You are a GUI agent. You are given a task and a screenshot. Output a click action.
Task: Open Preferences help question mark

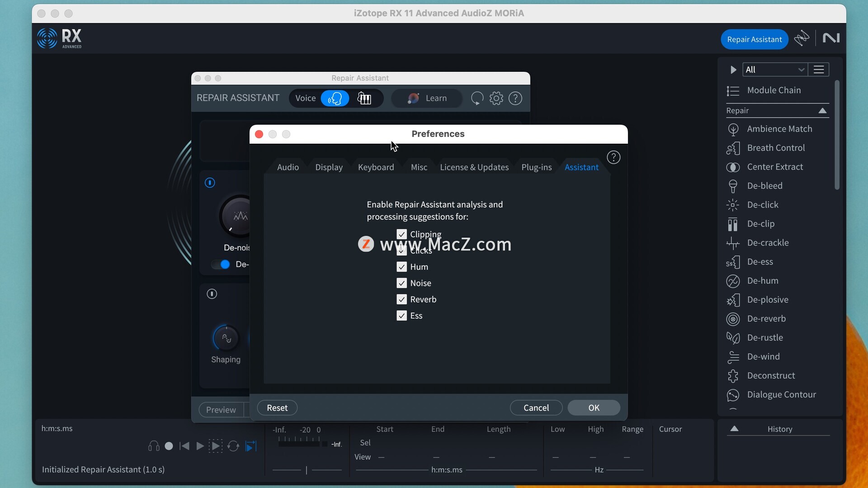(x=613, y=158)
